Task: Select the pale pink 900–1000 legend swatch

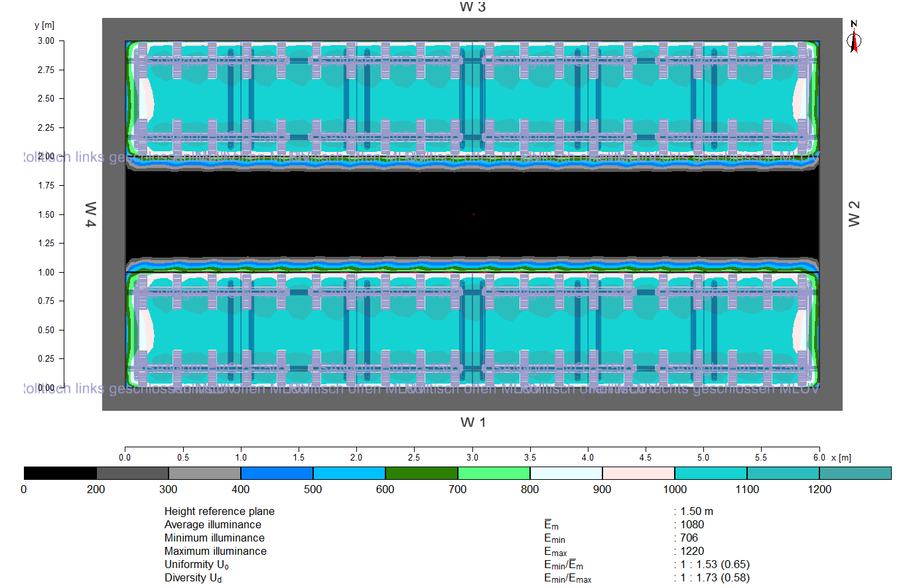Action: coord(639,473)
